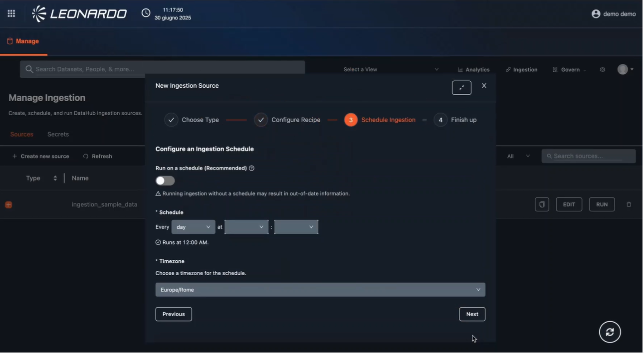Click the Previous button

tap(174, 314)
